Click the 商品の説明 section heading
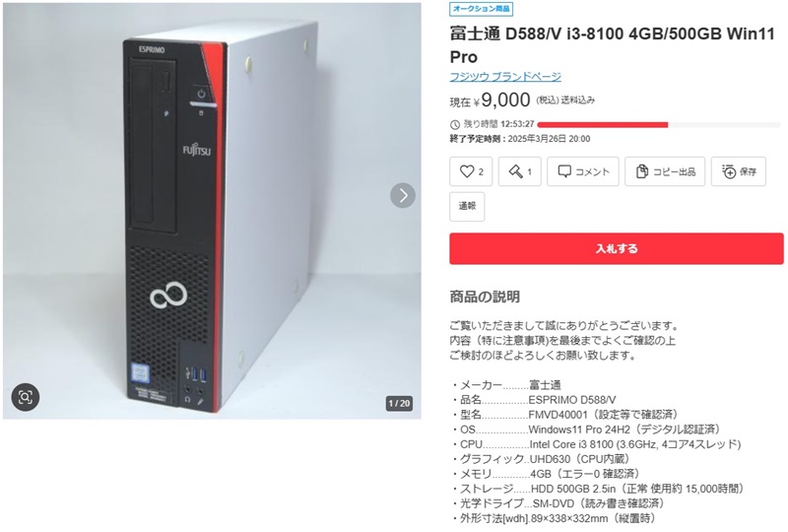 pos(485,297)
